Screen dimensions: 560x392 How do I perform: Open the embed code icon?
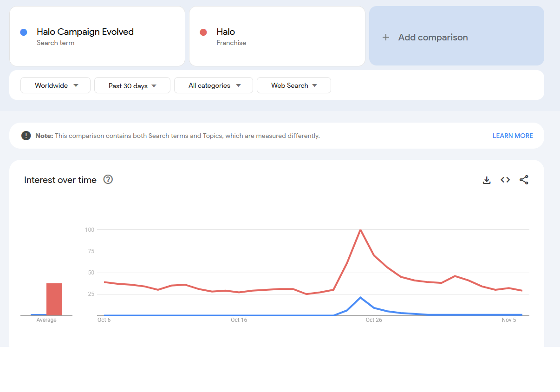(505, 180)
